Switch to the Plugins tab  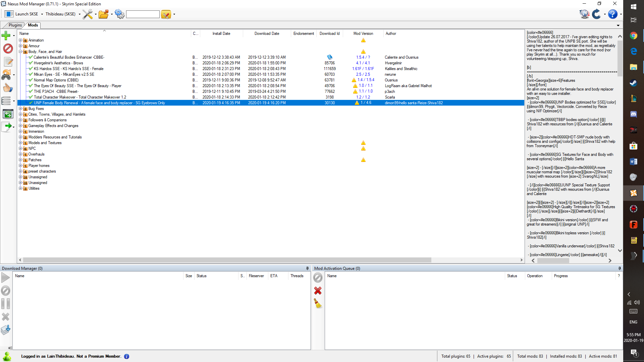pos(15,25)
